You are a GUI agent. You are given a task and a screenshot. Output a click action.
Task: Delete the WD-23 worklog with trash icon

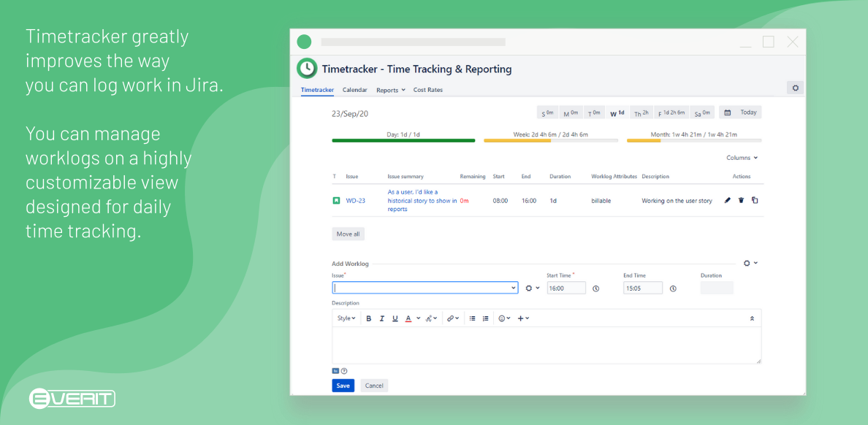click(x=741, y=200)
